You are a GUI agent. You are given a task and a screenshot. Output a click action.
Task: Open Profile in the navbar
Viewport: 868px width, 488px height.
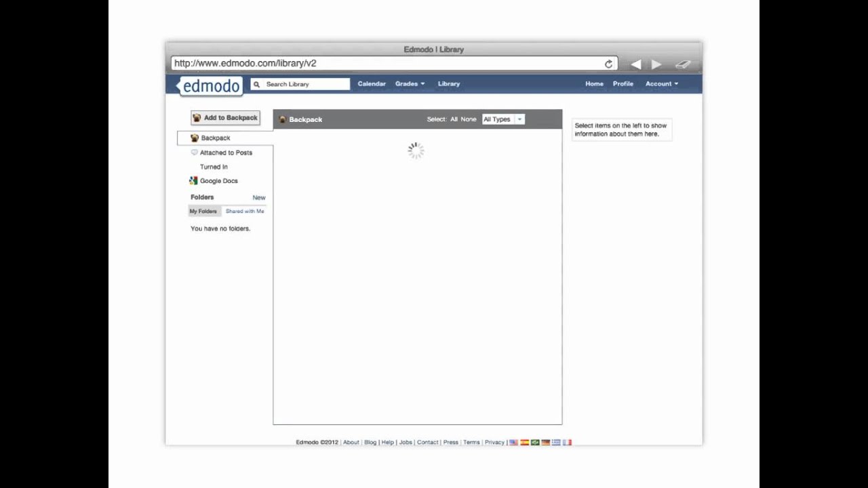click(x=623, y=84)
